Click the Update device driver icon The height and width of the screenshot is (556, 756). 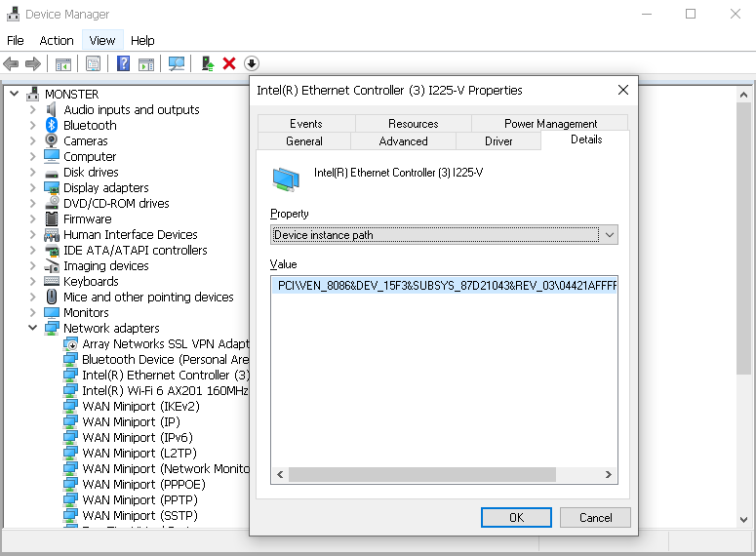208,63
